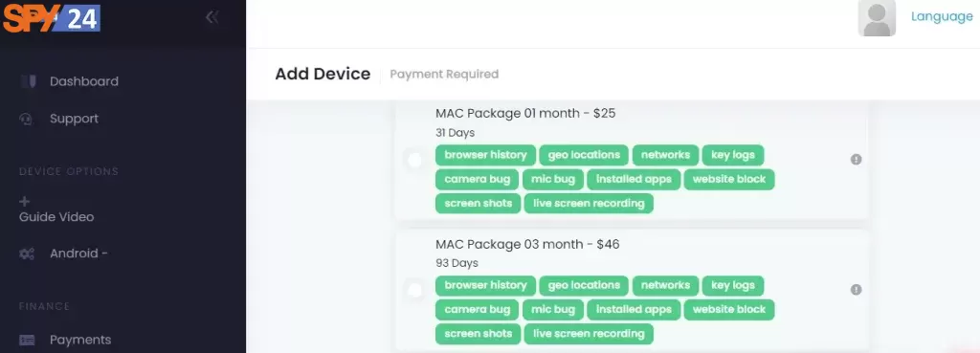
Task: Select the MAC Package 01 month radio button
Action: tap(415, 160)
